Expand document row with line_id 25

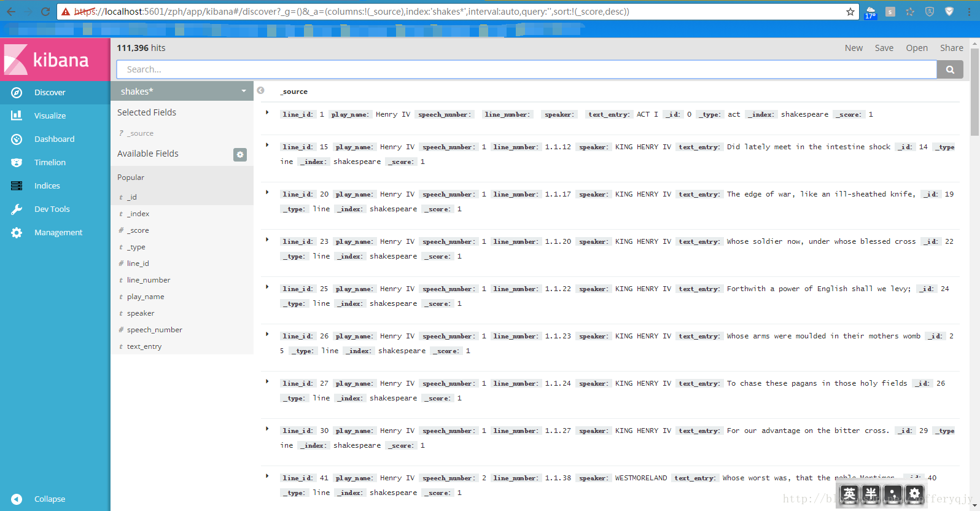[x=267, y=287]
